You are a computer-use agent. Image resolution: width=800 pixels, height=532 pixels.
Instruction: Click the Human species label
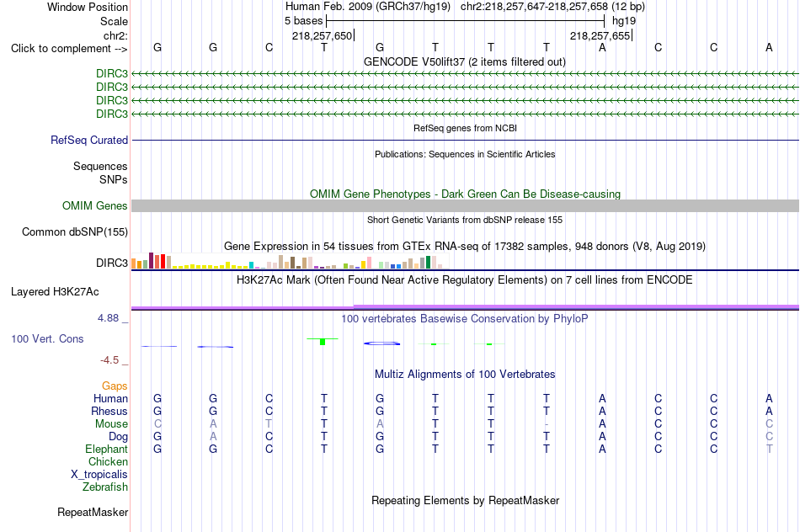pos(110,398)
